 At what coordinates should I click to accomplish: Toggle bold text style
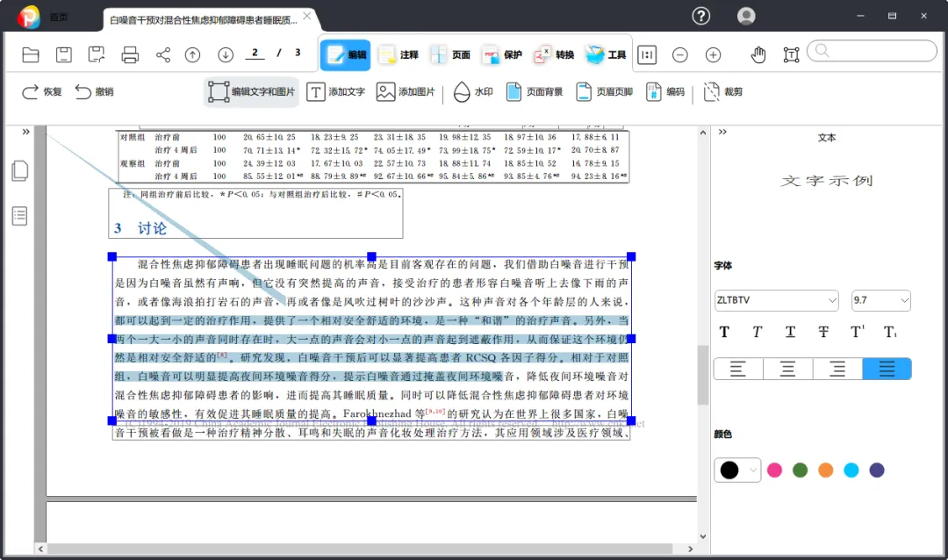[x=724, y=332]
